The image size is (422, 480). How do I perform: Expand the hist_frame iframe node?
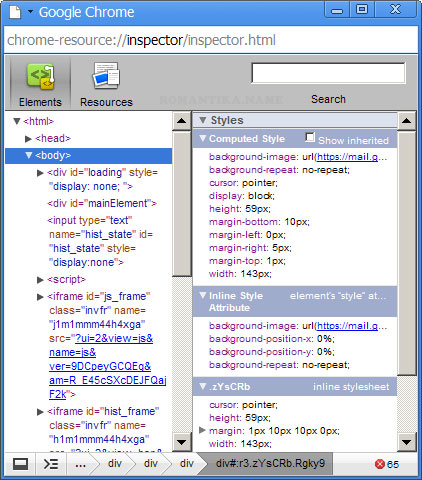(40, 412)
